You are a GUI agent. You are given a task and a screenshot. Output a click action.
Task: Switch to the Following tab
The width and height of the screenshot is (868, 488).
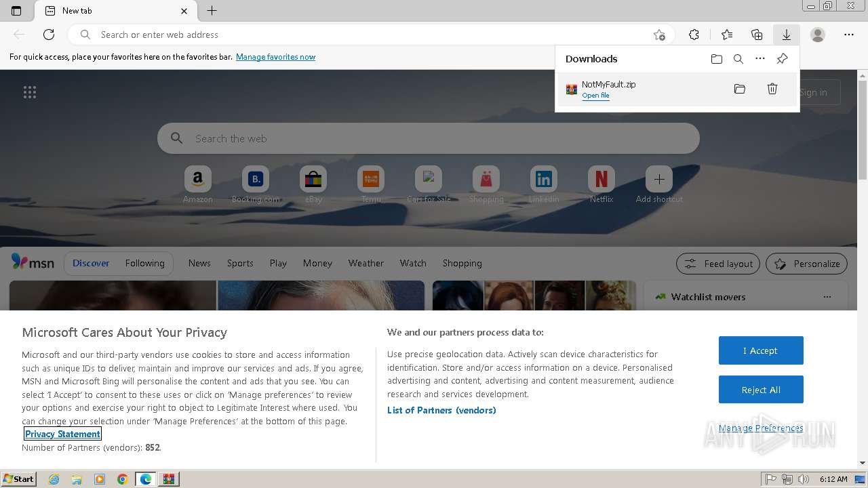tap(144, 263)
